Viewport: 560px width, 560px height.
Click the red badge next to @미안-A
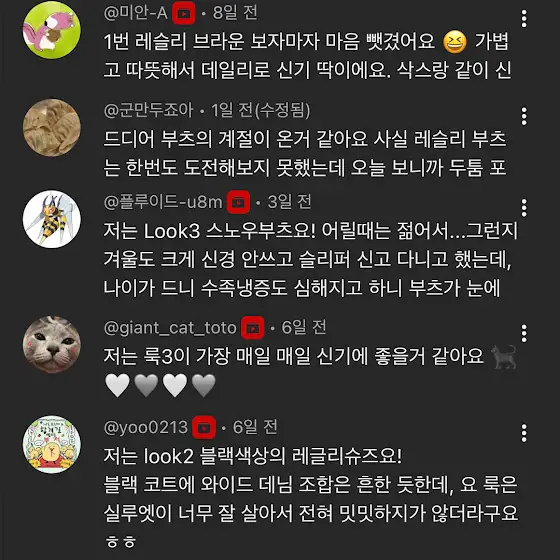184,14
